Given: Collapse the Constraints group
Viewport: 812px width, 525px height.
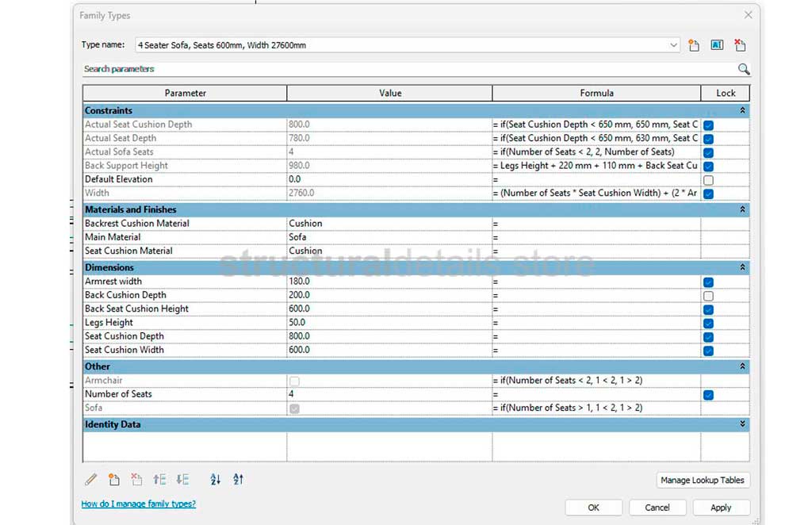Looking at the screenshot, I should [x=742, y=111].
